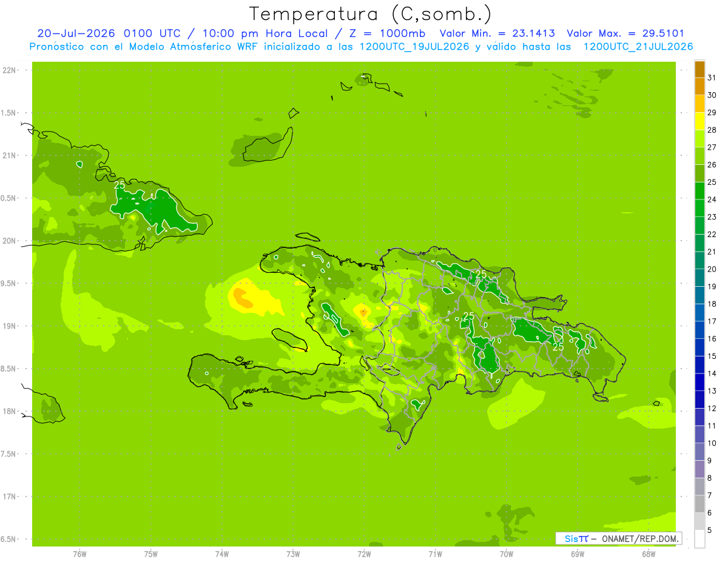Click the latitude axis label "8.5N"

click(x=9, y=369)
